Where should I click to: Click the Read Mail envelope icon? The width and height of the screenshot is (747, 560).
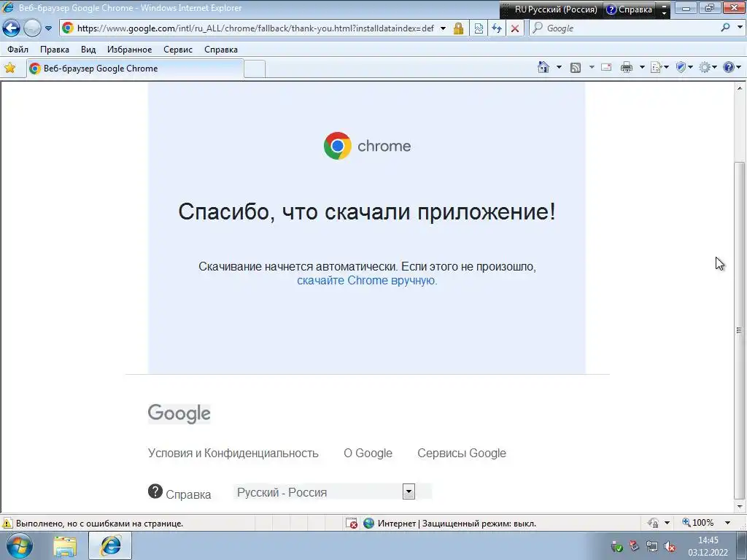click(x=606, y=67)
